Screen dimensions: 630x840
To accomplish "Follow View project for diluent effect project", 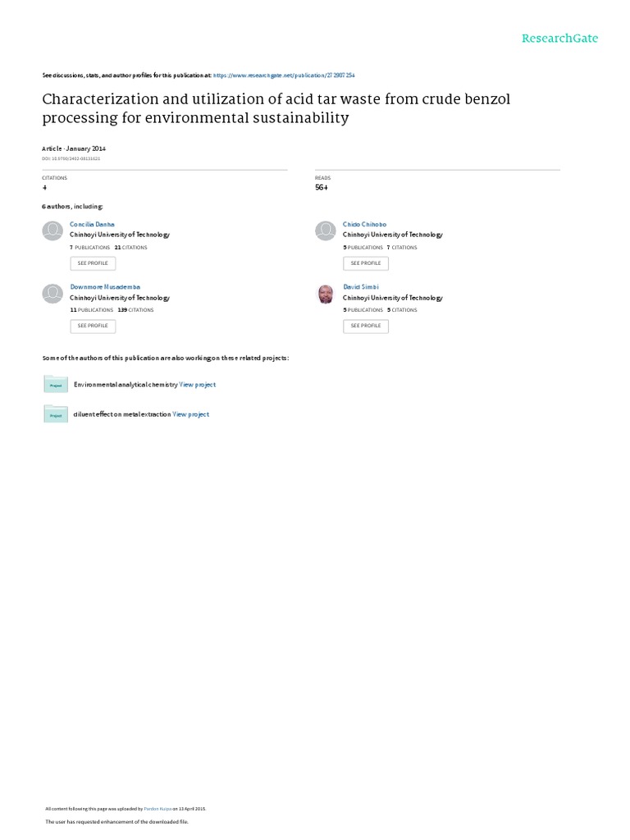I will tap(191, 414).
